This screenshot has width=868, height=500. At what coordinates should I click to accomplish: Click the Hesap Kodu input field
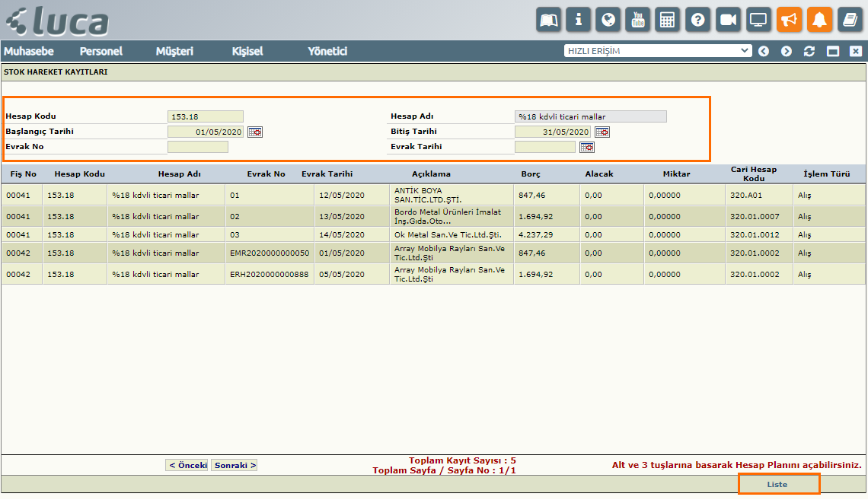(x=206, y=116)
